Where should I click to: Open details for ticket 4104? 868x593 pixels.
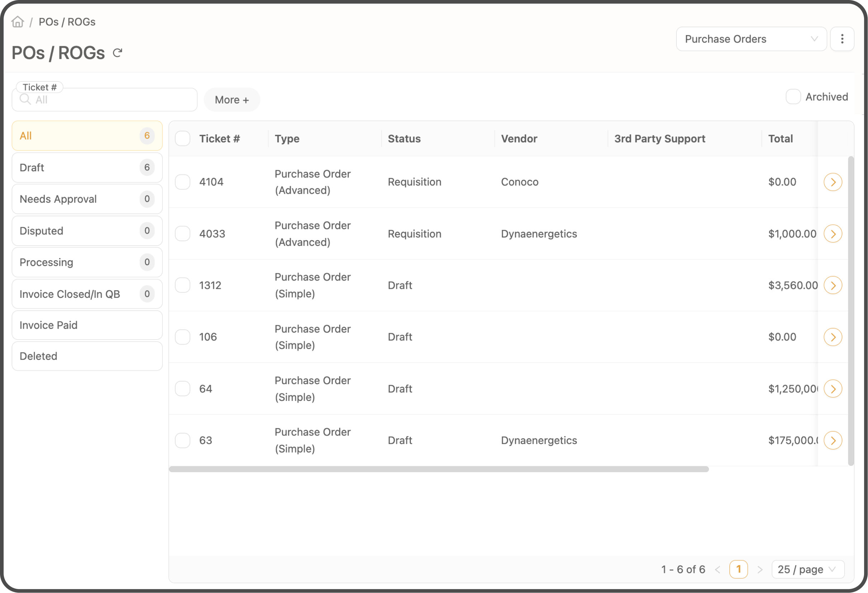(833, 182)
